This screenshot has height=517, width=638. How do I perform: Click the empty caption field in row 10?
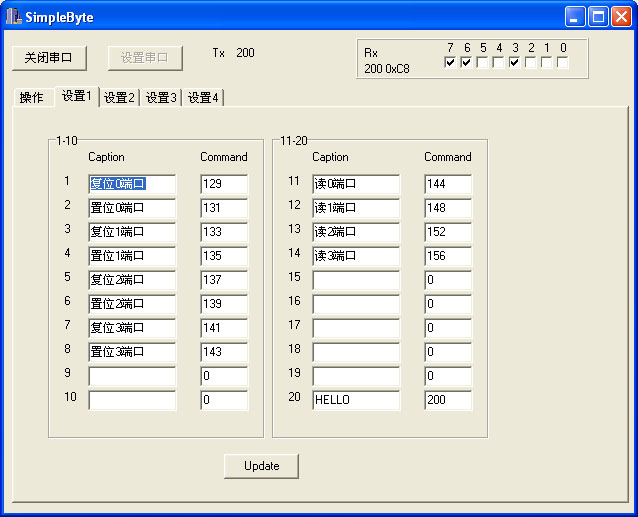[132, 400]
